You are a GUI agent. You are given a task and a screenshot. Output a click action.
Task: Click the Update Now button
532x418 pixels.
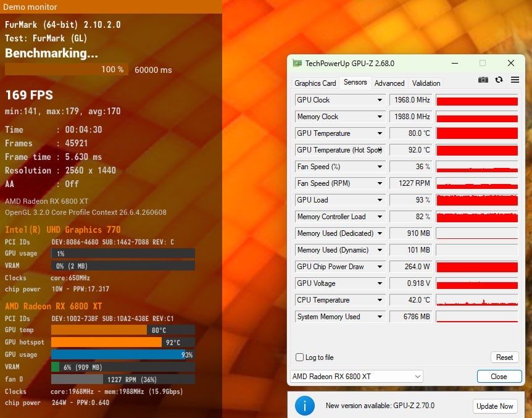point(495,406)
